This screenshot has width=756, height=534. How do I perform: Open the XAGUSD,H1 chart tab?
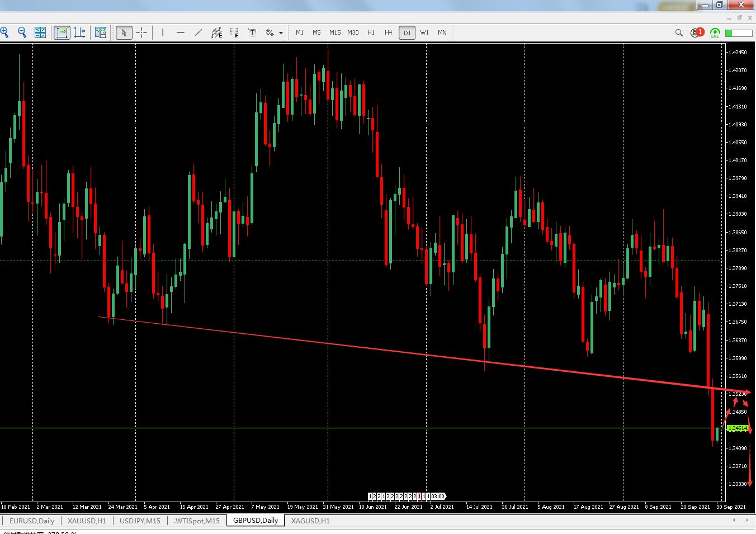310,521
